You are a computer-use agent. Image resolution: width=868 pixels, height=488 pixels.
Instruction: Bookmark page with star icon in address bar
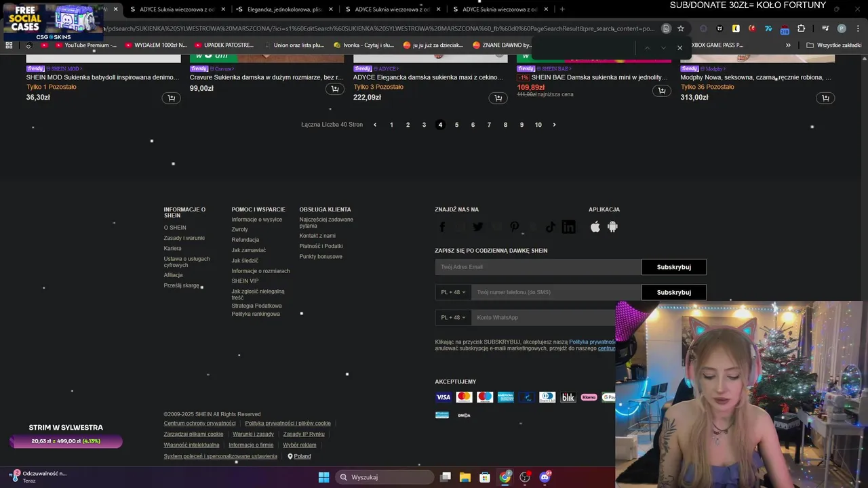click(681, 28)
